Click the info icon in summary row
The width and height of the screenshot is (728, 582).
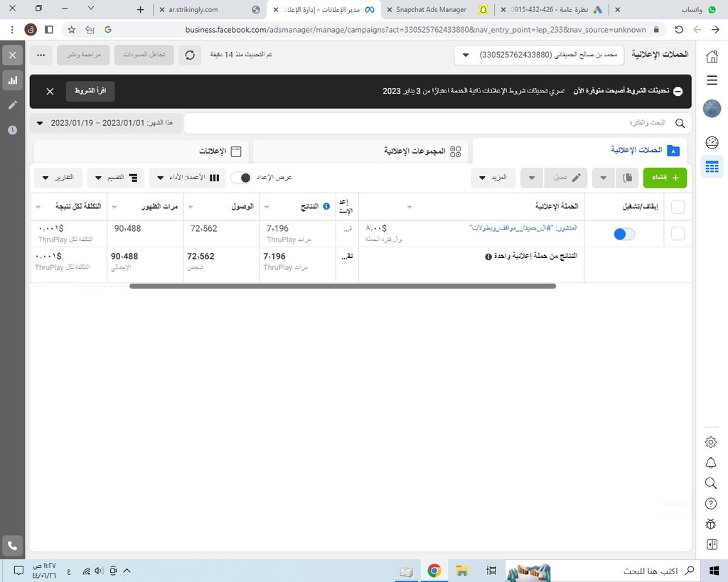point(488,257)
